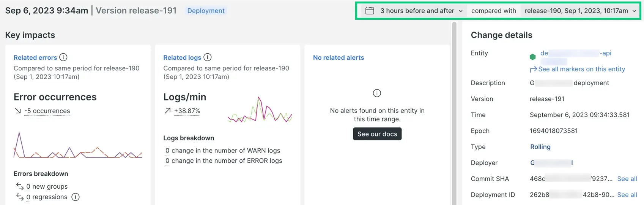
Task: Click the No related alerts heading link
Action: pyautogui.click(x=339, y=57)
